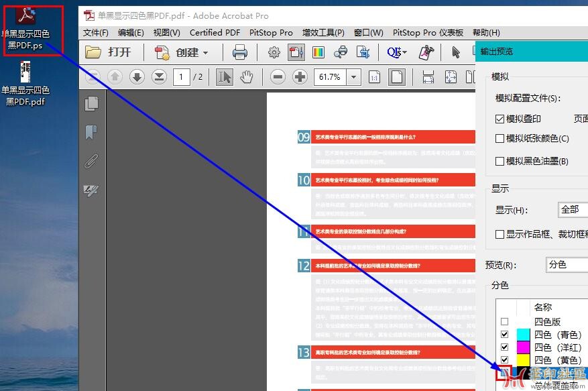The image size is (588, 391).
Task: Select the 单黑显示四色黑PDF.pdf desktop file
Action: point(25,84)
